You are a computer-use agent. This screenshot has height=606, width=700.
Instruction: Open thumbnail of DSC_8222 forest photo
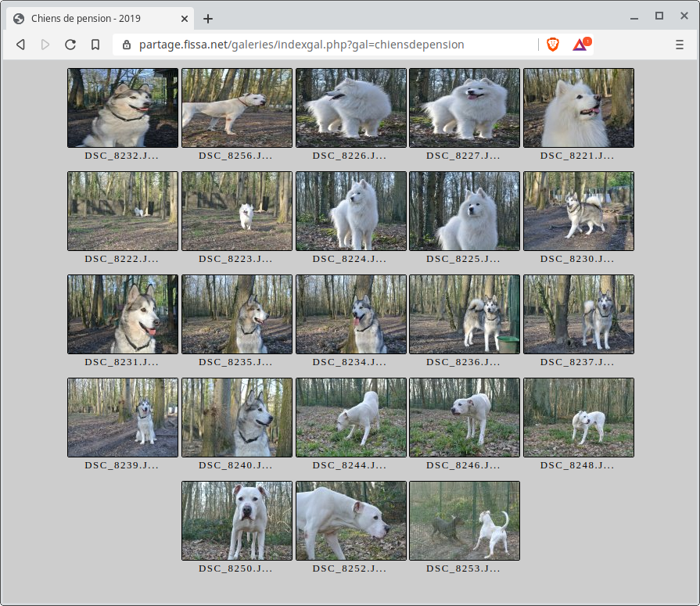click(x=123, y=211)
